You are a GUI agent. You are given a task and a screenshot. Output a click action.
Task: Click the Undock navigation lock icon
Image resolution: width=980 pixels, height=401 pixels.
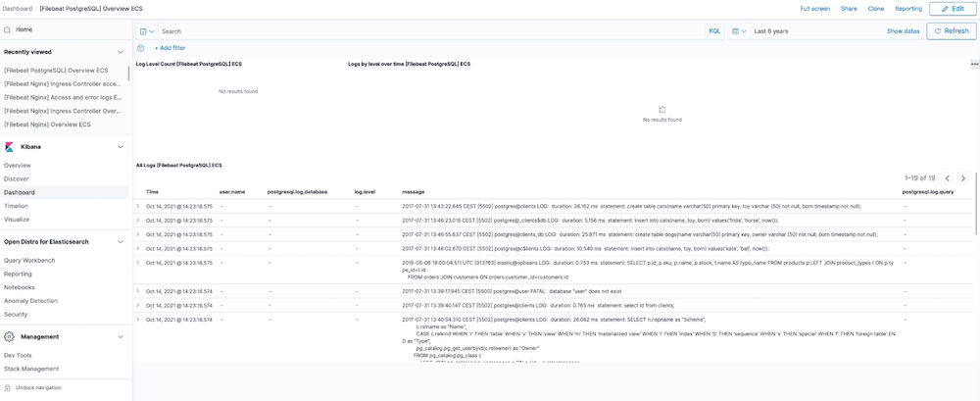point(8,387)
